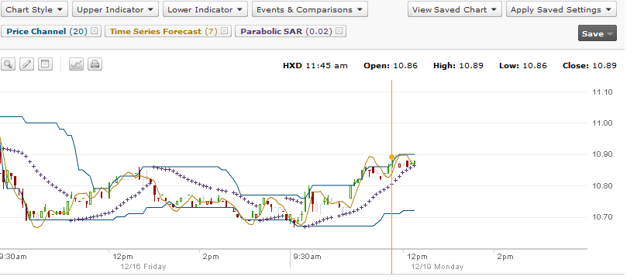This screenshot has height=280, width=644.
Task: Print the chart using printer icon
Action: (95, 64)
